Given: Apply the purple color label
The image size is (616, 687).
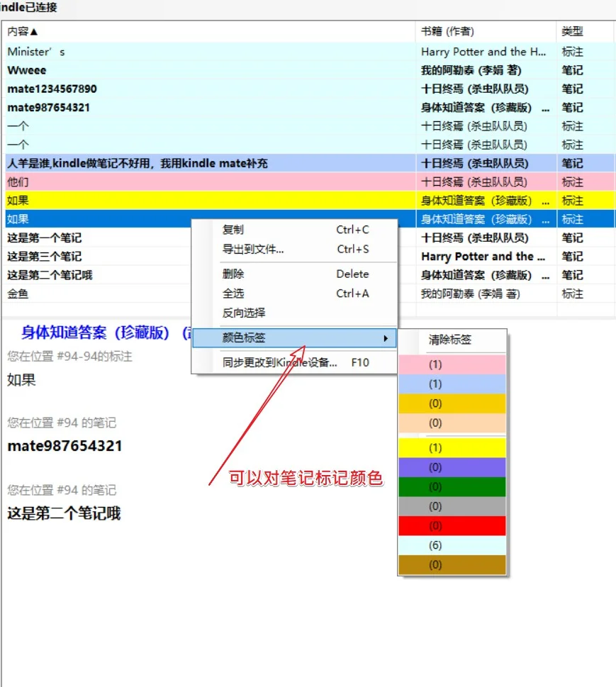Looking at the screenshot, I should tap(452, 467).
